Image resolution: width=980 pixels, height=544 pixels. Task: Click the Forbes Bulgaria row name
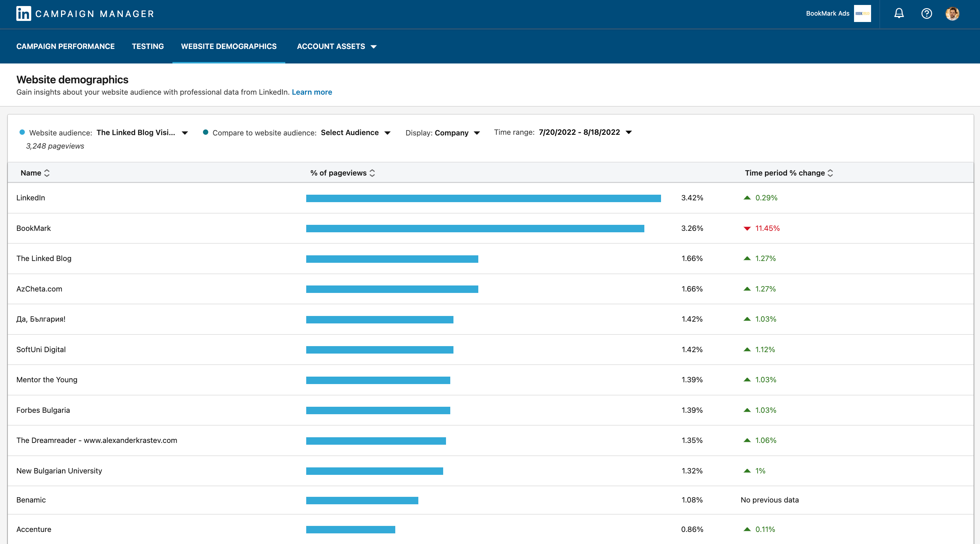pos(43,410)
